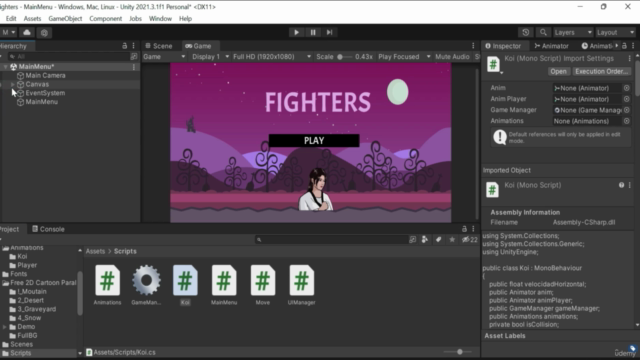
Task: Open the Scripts folder in Project tree
Action: 20,353
